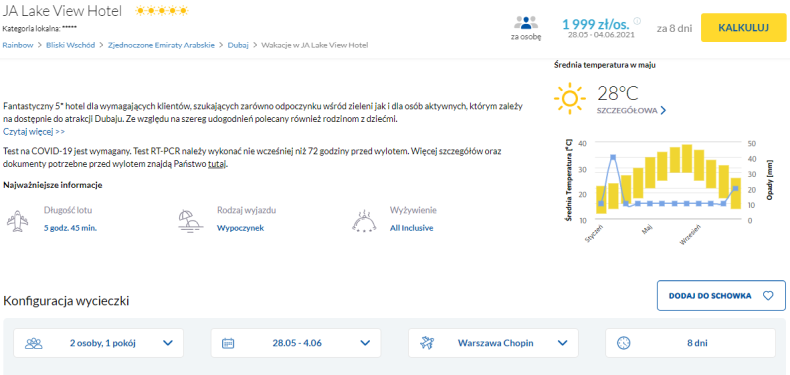Click the 'Konfiguracja wycieczki' heading

(x=66, y=301)
